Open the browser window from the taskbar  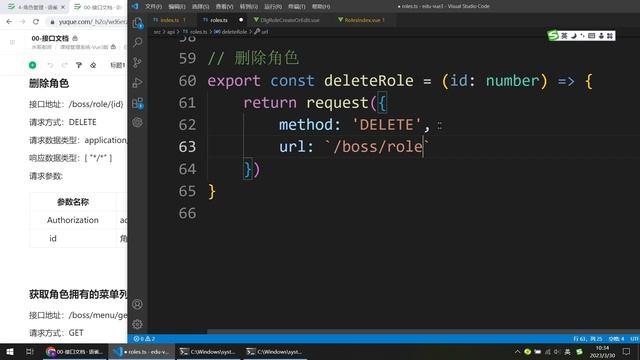point(75,351)
